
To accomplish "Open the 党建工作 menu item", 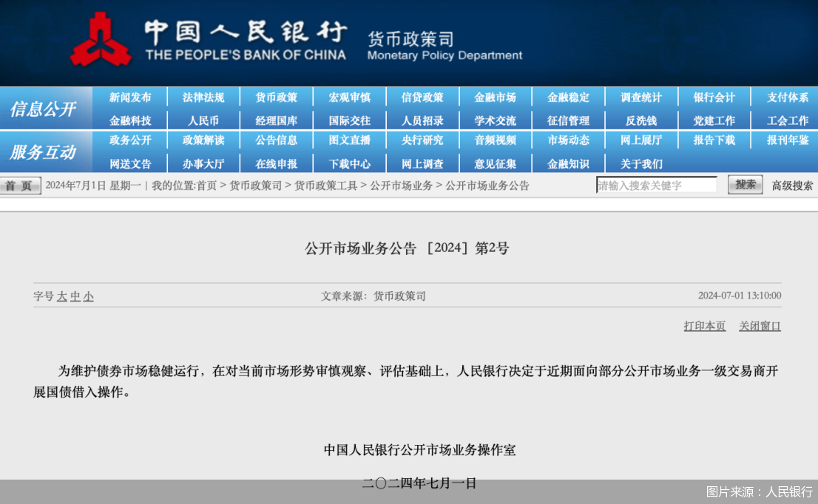I will point(714,121).
